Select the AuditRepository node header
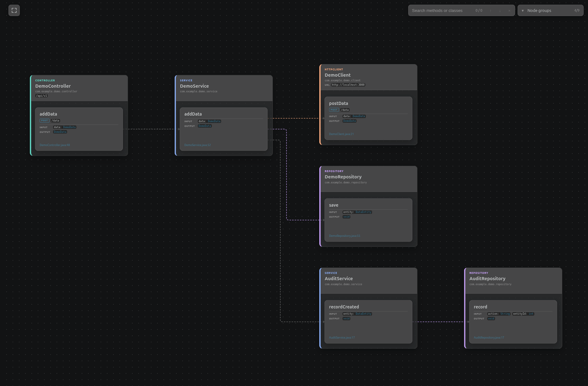This screenshot has height=386, width=588. point(514,281)
